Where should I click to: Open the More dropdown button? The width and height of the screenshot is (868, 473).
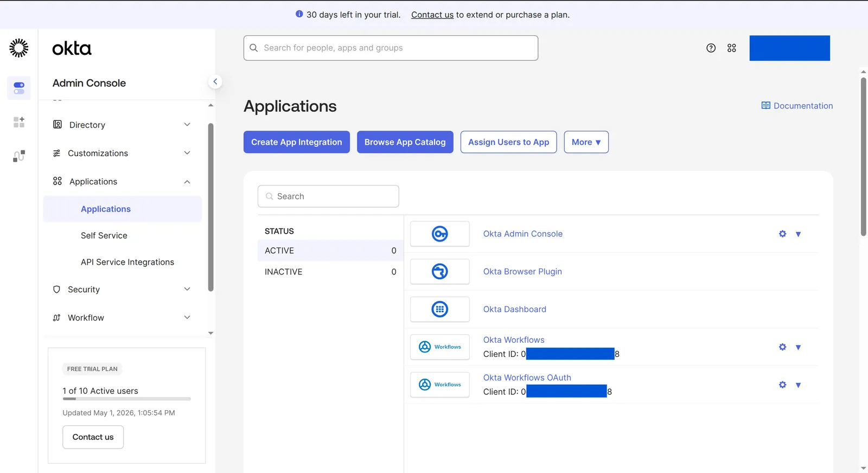pyautogui.click(x=586, y=142)
